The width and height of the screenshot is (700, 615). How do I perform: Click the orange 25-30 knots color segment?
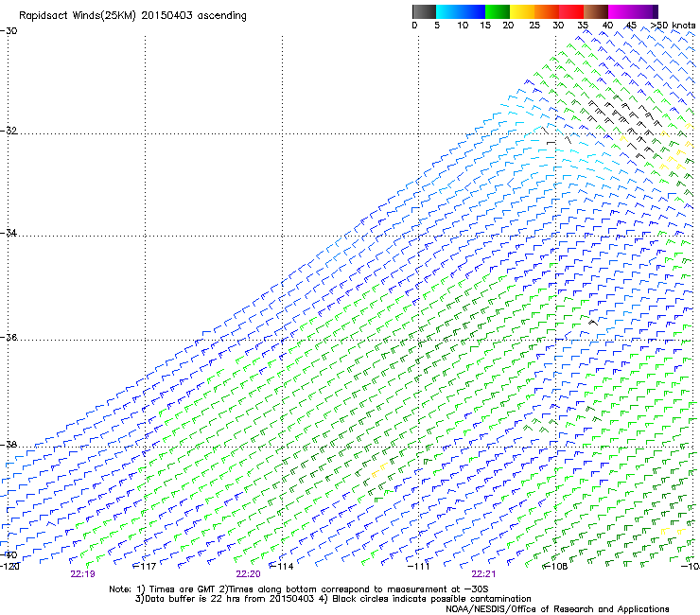(x=547, y=11)
